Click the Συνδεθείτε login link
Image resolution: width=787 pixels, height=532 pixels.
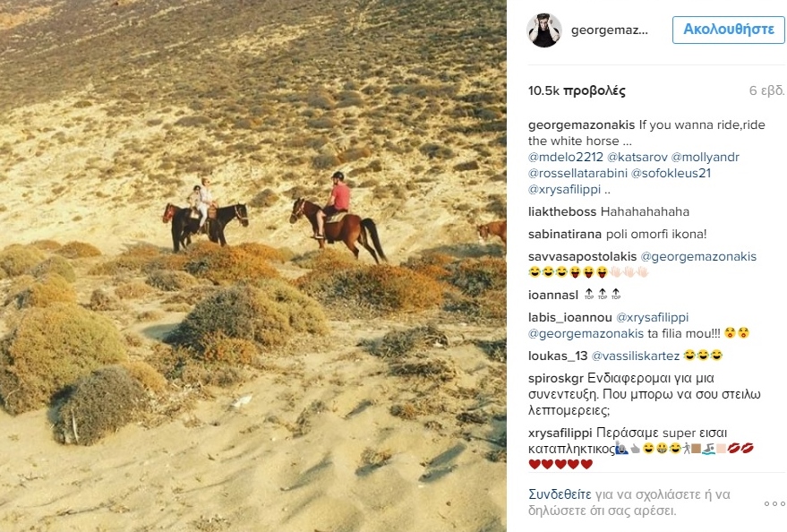(x=560, y=494)
